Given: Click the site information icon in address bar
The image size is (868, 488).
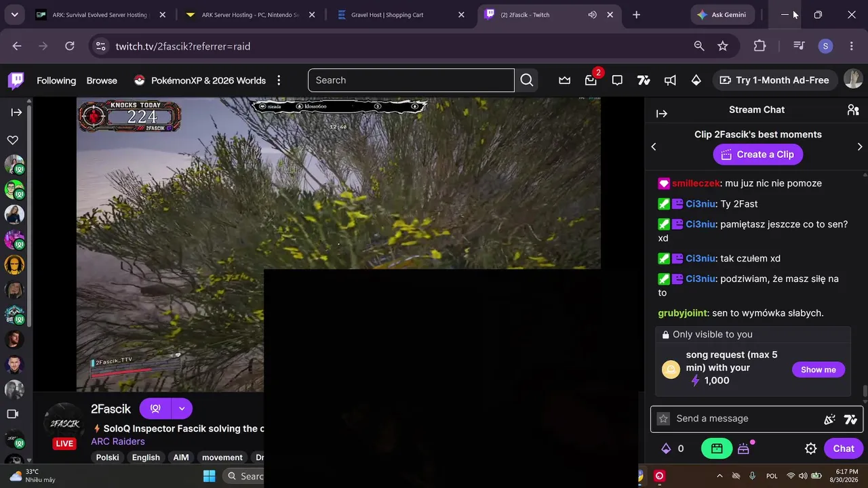Looking at the screenshot, I should tap(100, 46).
